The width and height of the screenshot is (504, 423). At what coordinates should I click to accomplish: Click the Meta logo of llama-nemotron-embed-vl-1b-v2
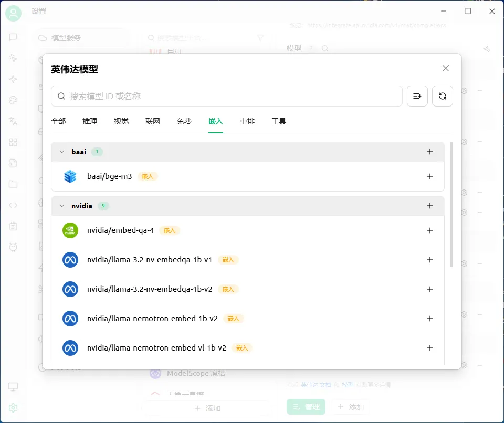tap(70, 348)
